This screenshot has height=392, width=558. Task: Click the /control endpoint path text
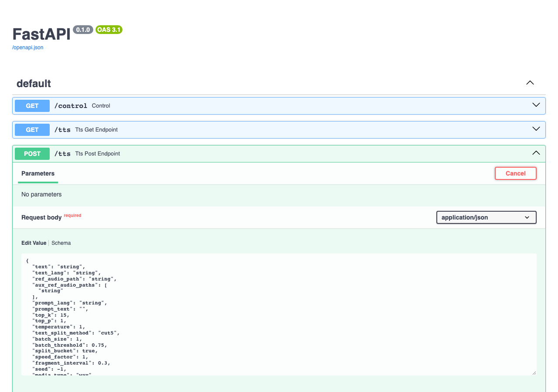click(x=71, y=106)
